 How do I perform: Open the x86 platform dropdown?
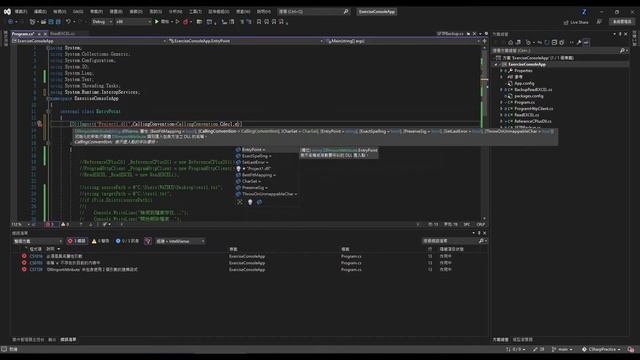133,22
